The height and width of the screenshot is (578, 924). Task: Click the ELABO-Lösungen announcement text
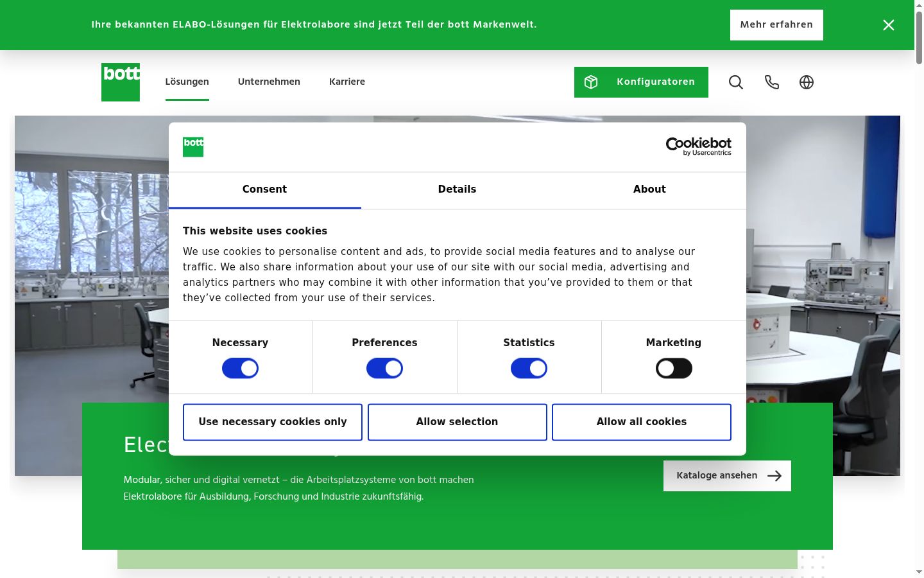314,24
